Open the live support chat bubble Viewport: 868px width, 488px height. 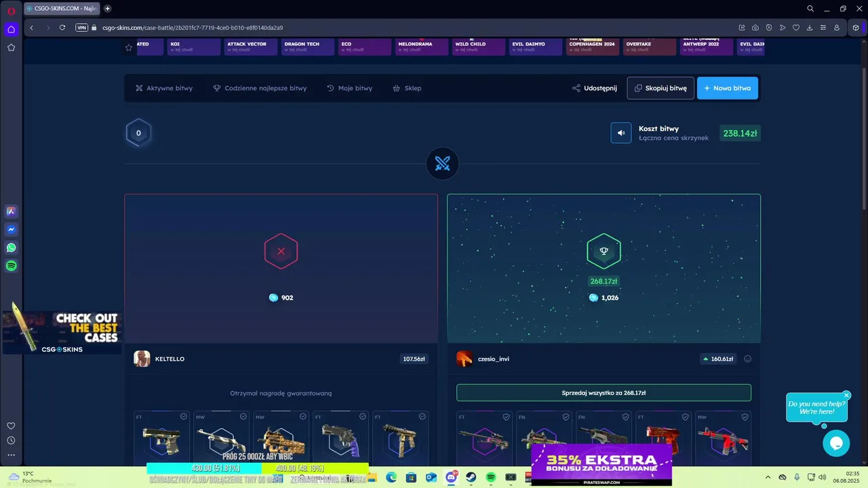[x=836, y=443]
